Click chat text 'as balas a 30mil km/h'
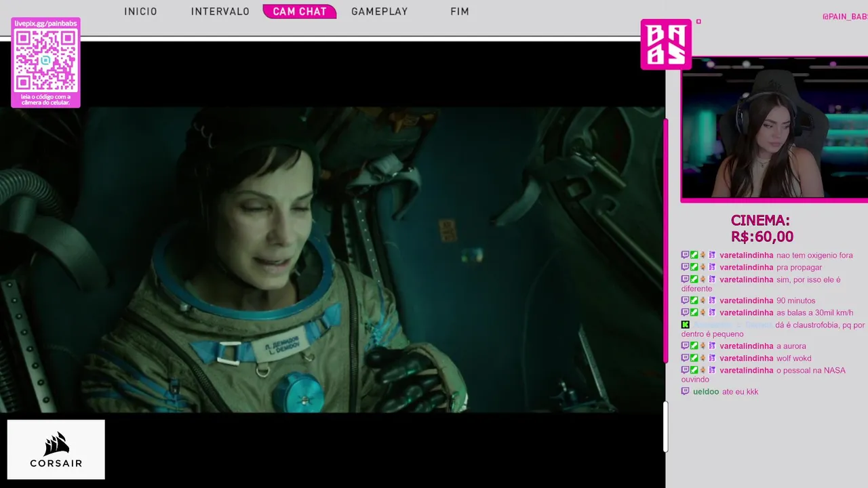This screenshot has width=868, height=488. click(814, 313)
